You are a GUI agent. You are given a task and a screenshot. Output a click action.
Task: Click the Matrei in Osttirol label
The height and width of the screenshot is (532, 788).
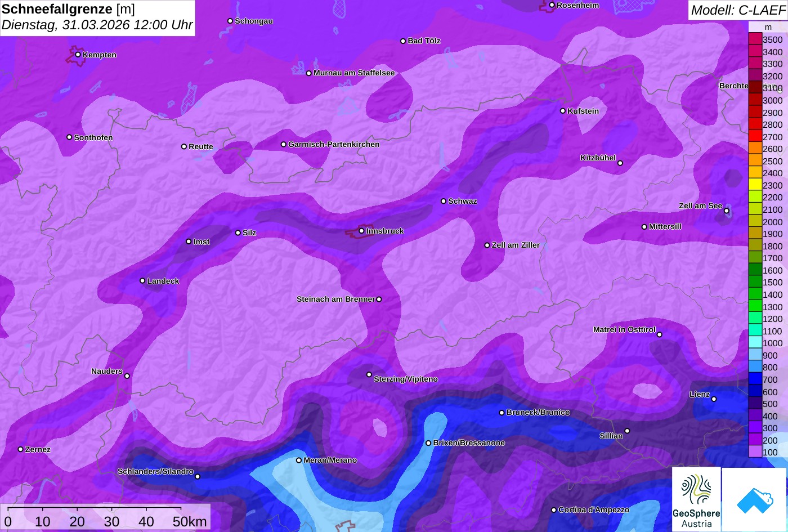624,329
